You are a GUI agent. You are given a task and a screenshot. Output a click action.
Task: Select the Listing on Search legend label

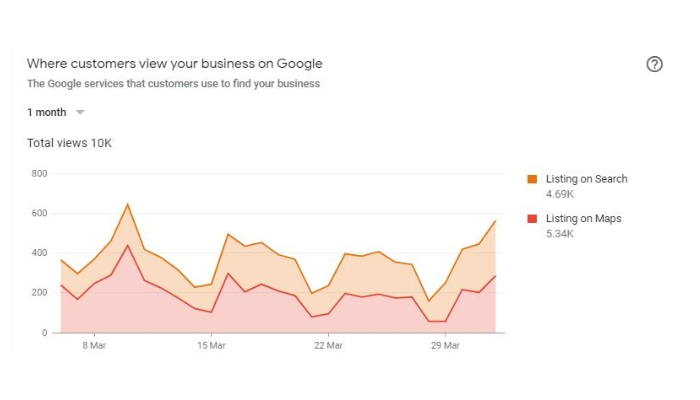pyautogui.click(x=586, y=179)
